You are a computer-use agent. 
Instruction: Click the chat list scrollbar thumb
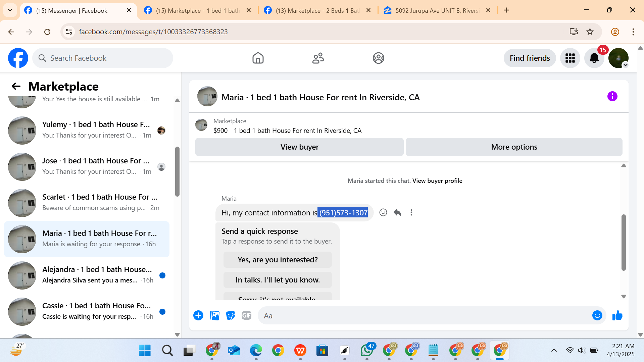coord(177,171)
